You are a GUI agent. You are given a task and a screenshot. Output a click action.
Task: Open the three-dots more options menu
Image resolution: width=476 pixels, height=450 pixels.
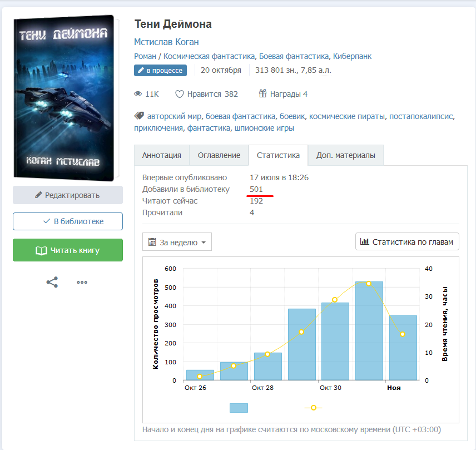point(82,282)
